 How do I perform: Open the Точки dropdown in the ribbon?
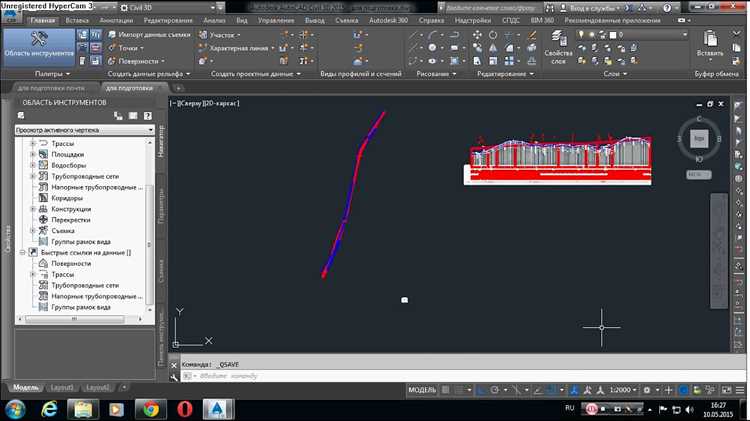pyautogui.click(x=131, y=47)
